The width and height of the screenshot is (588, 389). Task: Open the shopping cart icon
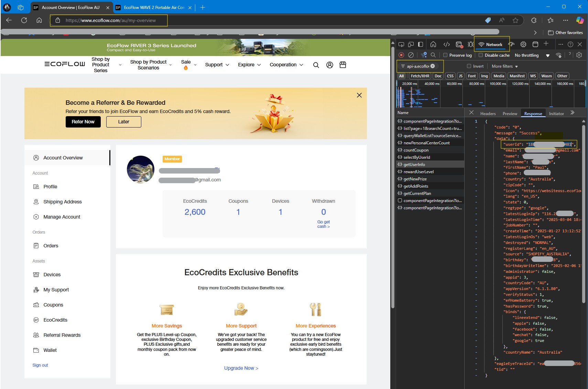(x=342, y=65)
